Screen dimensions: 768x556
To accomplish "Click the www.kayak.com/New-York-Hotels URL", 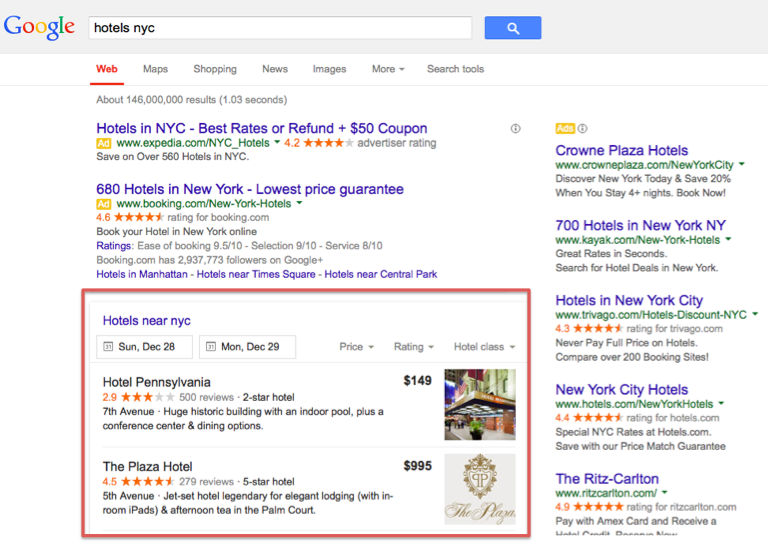I will [638, 240].
